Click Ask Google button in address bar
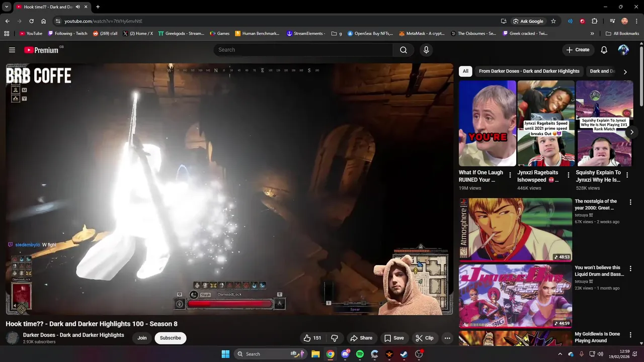 [528, 21]
